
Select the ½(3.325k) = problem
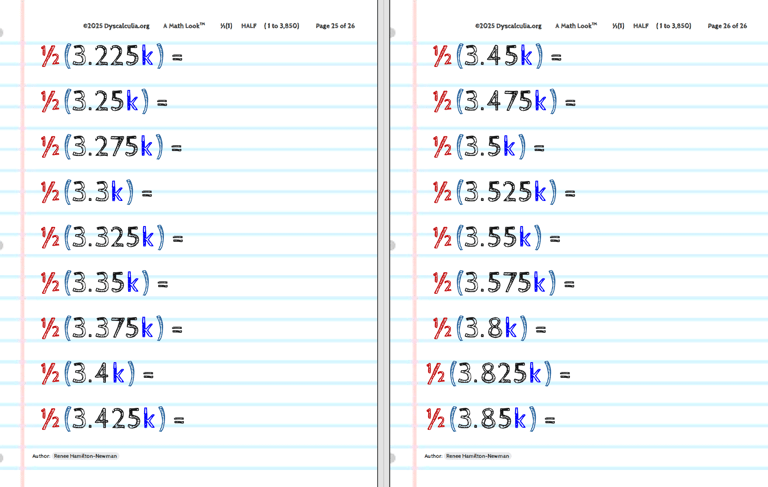(x=112, y=238)
